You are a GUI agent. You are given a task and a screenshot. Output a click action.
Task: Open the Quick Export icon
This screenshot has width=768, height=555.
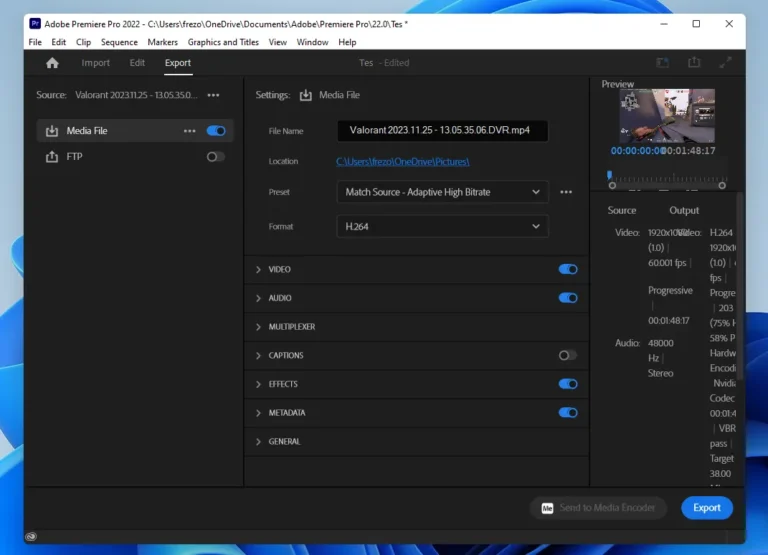[x=694, y=62]
